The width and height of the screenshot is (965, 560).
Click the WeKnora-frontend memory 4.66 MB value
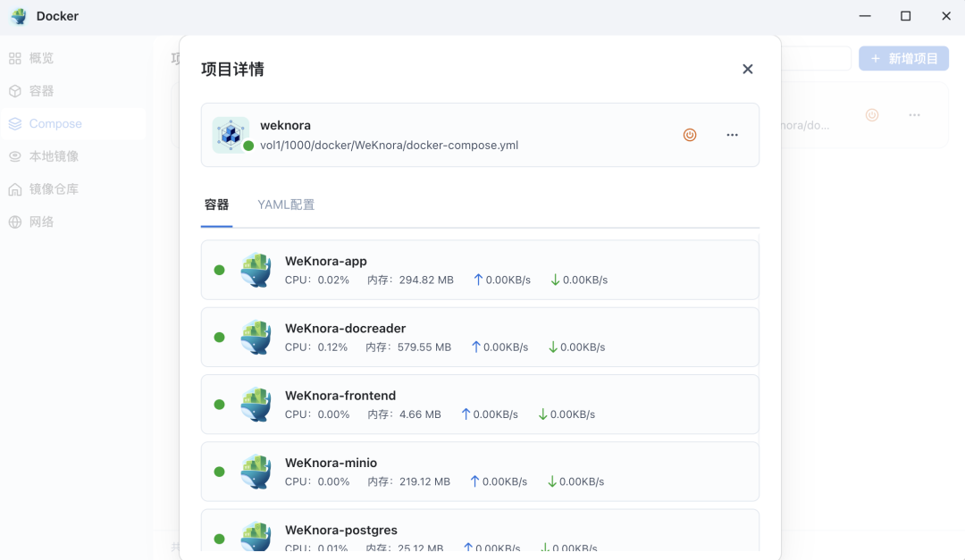(x=420, y=414)
